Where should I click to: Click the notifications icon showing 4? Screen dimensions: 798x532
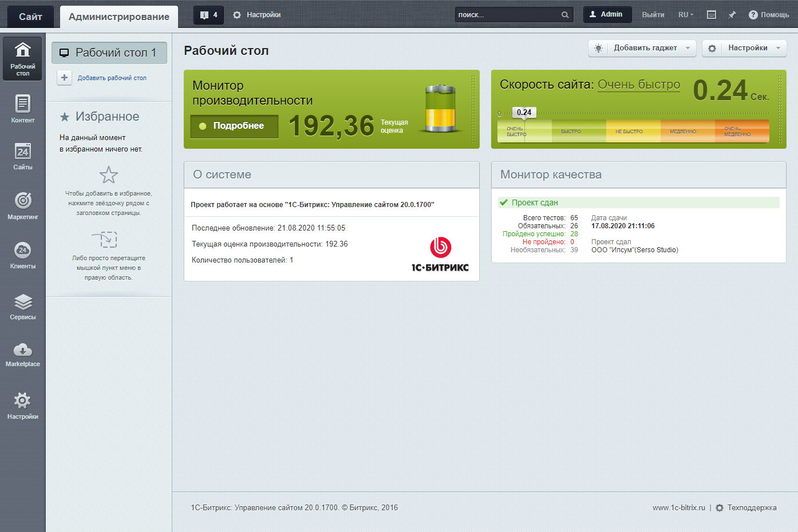click(208, 15)
